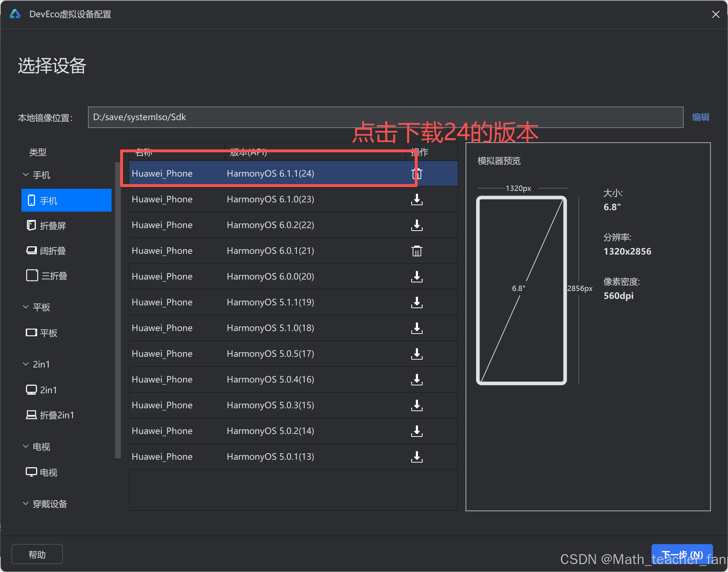Select the HarmonyOS 5.0.1(13) row
This screenshot has width=728, height=572.
pyautogui.click(x=293, y=457)
